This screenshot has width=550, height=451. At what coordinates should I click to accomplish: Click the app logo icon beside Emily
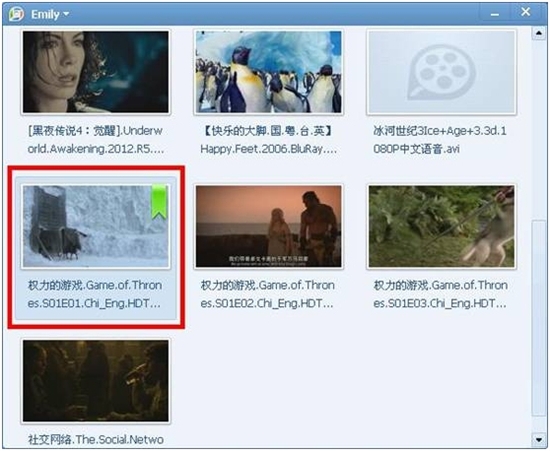pyautogui.click(x=16, y=14)
